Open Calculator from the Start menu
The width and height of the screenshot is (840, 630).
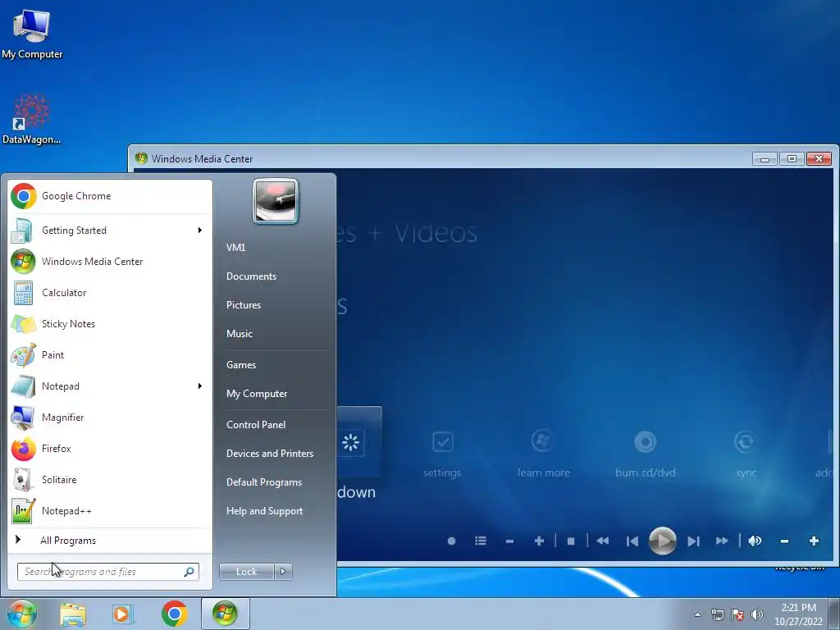coord(110,293)
